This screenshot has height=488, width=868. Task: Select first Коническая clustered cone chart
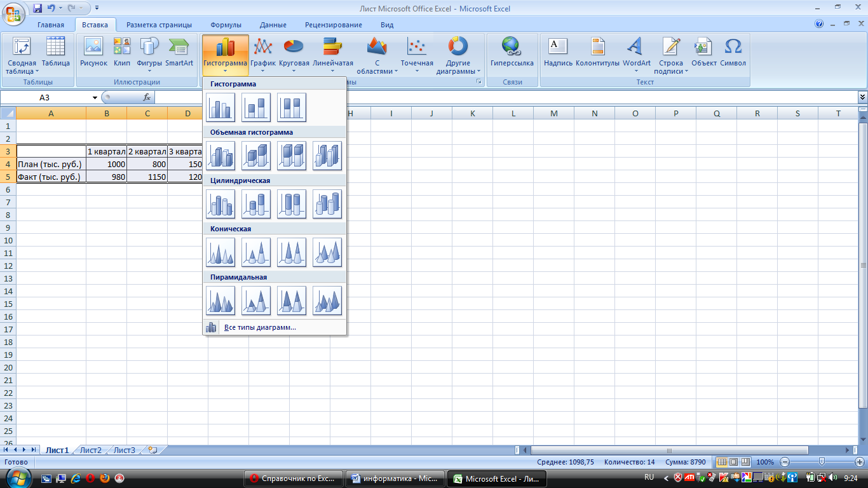pyautogui.click(x=220, y=252)
